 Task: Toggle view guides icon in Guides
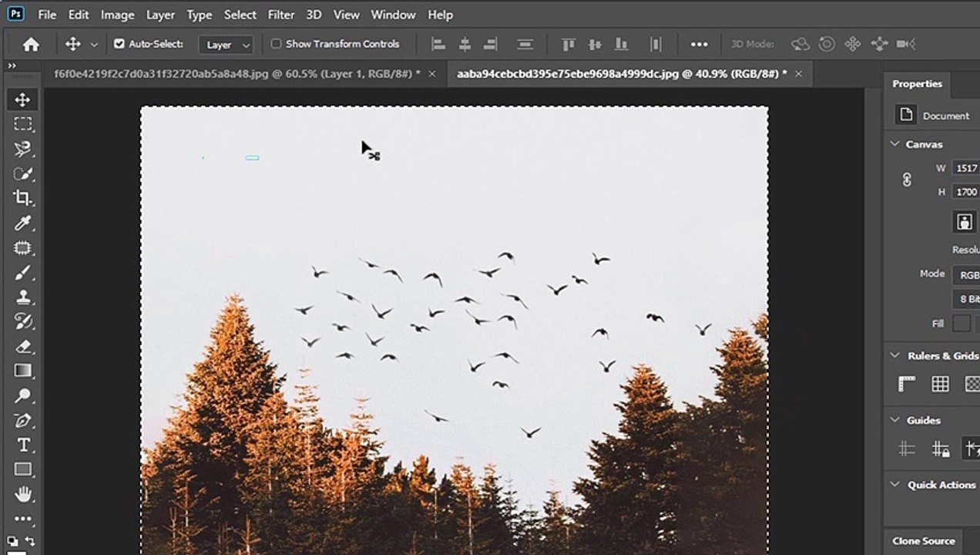point(907,449)
